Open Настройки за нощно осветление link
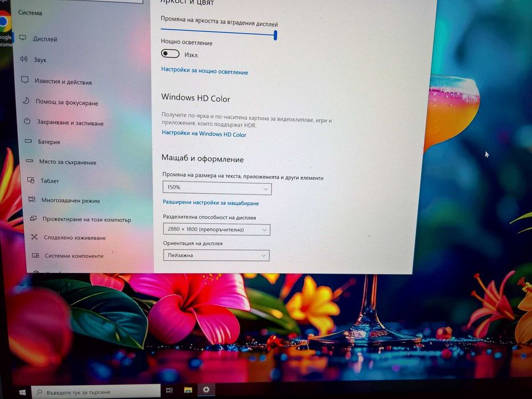The image size is (532, 399). click(205, 71)
